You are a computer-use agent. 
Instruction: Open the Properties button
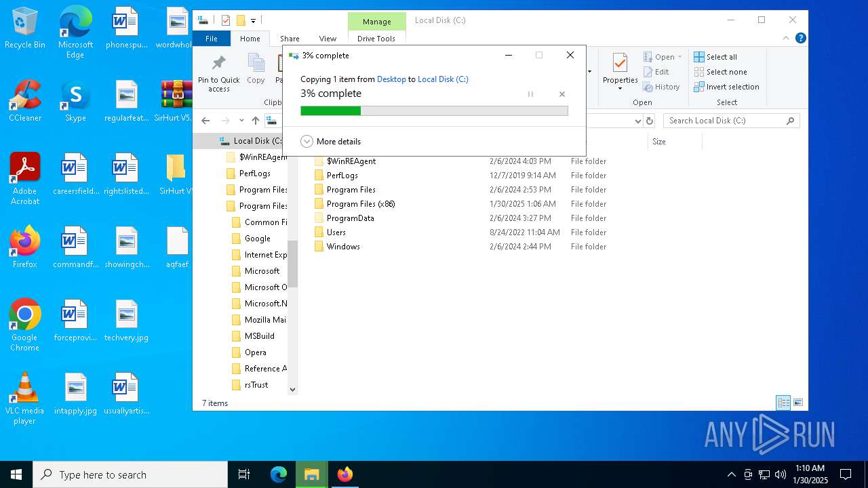(620, 71)
